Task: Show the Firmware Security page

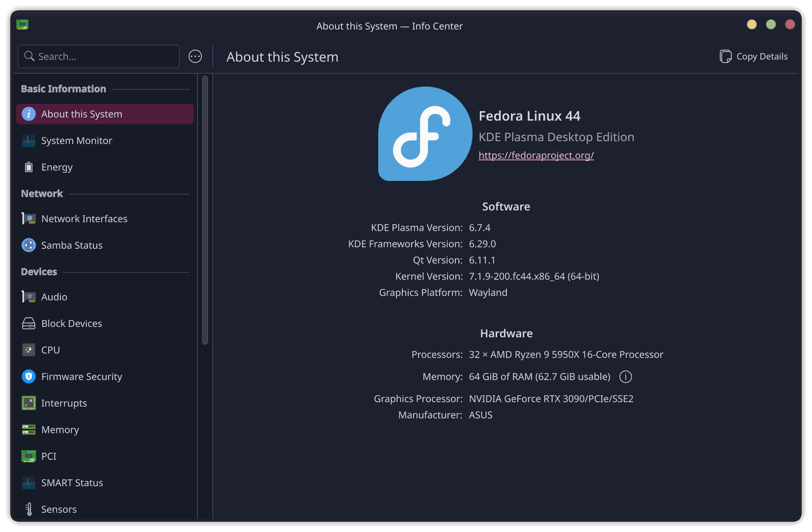Action: (105, 377)
